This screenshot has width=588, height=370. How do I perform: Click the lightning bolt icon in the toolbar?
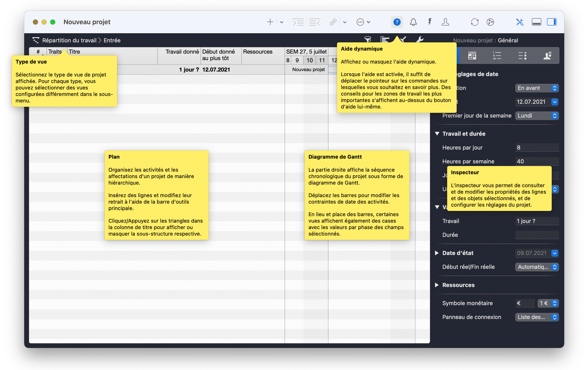coord(429,22)
